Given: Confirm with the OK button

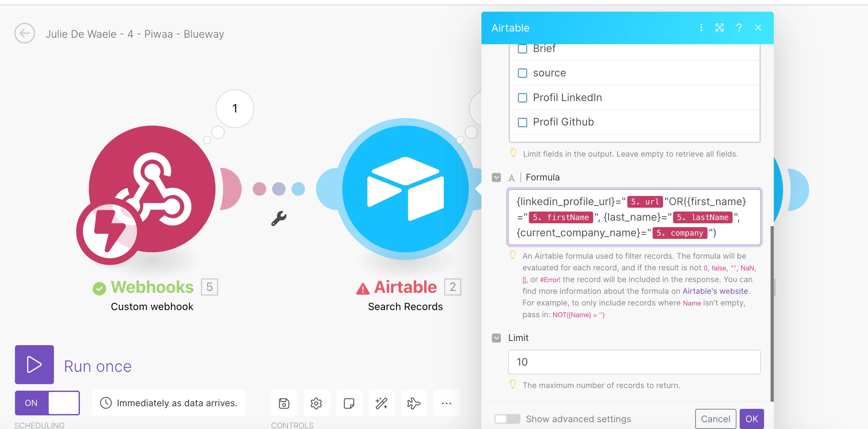Looking at the screenshot, I should point(751,419).
